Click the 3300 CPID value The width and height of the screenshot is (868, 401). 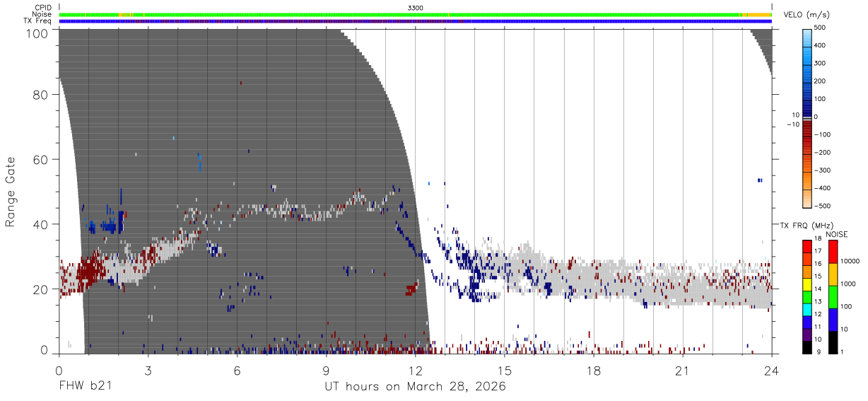[416, 8]
